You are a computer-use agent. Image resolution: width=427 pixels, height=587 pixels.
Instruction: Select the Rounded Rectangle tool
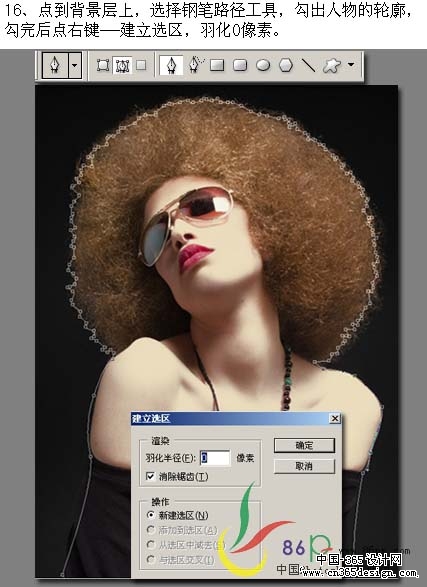click(240, 66)
